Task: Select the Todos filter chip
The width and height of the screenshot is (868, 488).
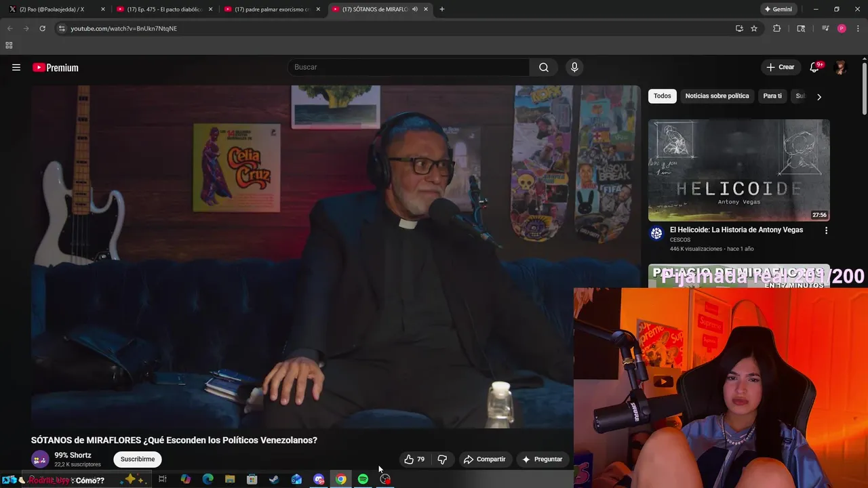Action: [663, 96]
